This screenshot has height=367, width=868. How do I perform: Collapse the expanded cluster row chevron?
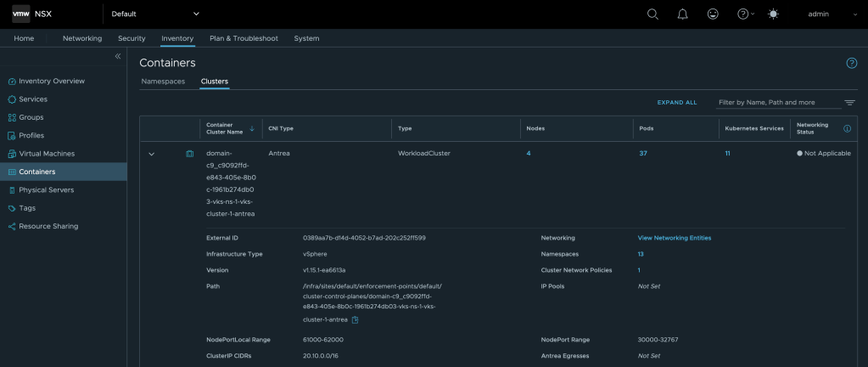[x=152, y=154]
